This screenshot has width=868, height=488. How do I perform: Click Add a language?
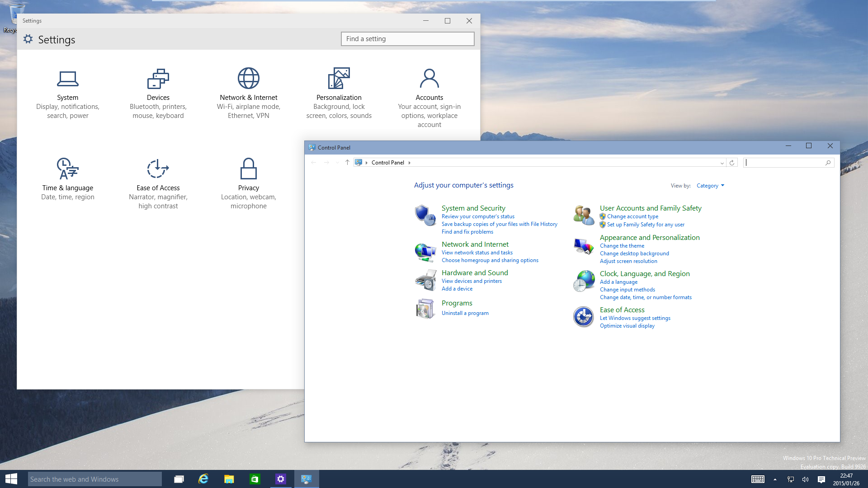[618, 282]
